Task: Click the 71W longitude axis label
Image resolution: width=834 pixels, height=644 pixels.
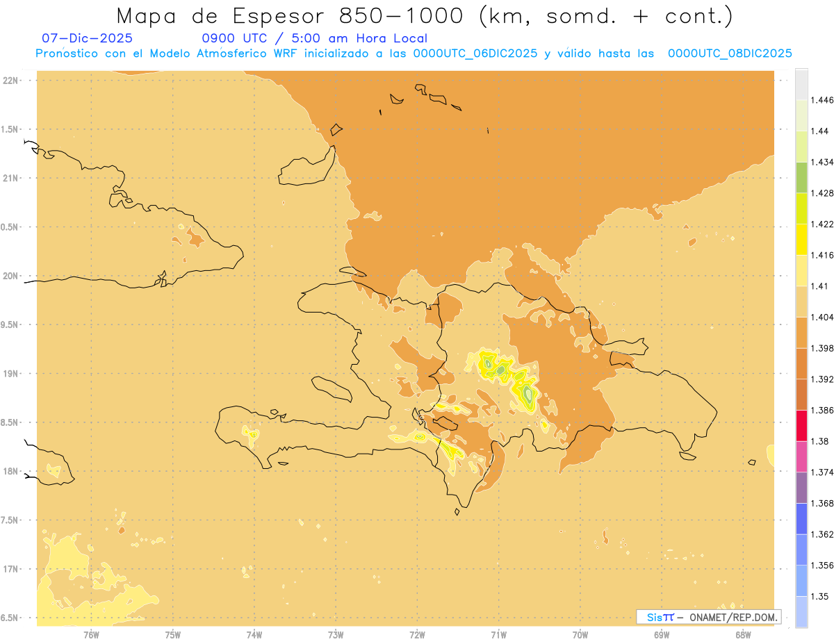Action: (x=498, y=635)
